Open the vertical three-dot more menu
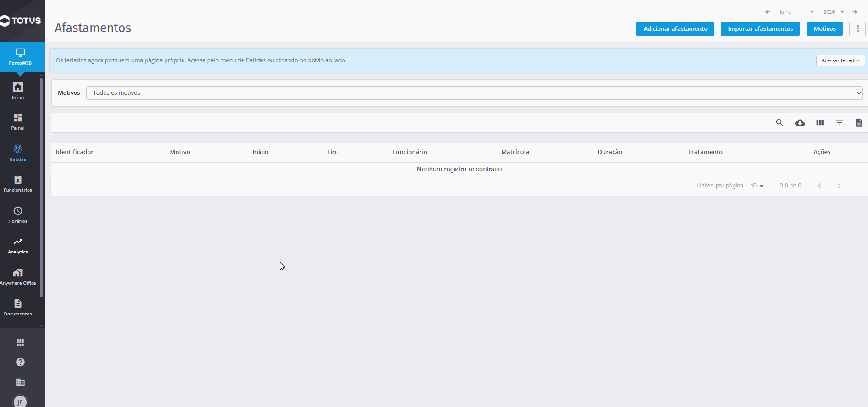The image size is (868, 407). click(857, 28)
